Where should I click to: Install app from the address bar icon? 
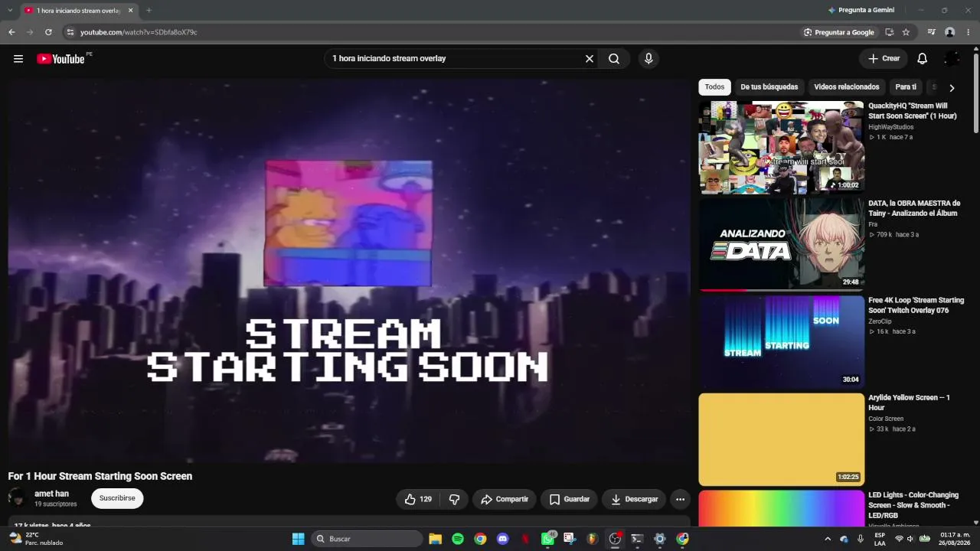click(x=889, y=32)
